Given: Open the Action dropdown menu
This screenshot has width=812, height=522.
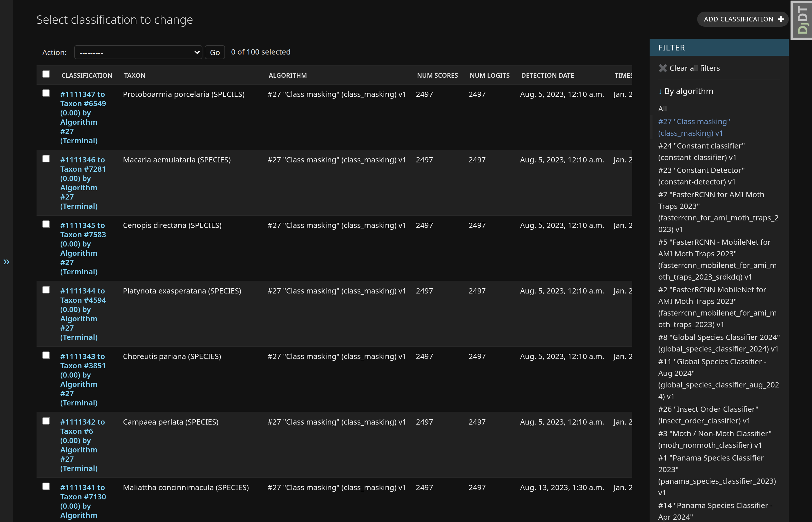Looking at the screenshot, I should (x=138, y=52).
